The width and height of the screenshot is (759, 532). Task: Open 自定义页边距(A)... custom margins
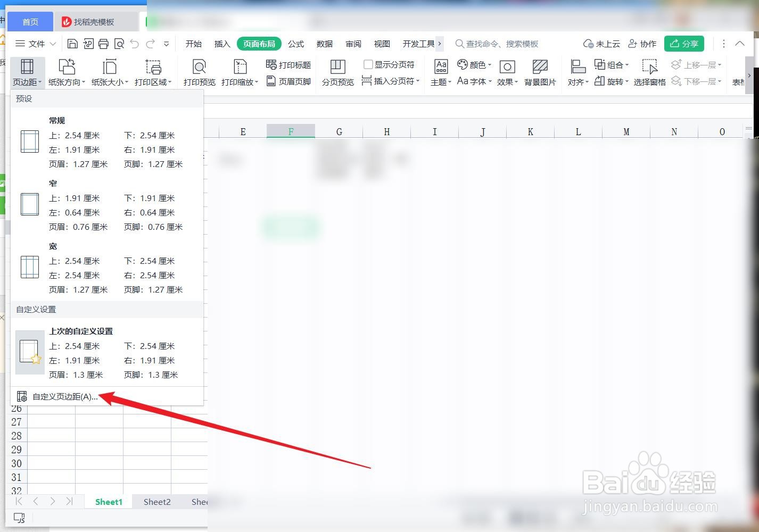coord(107,396)
